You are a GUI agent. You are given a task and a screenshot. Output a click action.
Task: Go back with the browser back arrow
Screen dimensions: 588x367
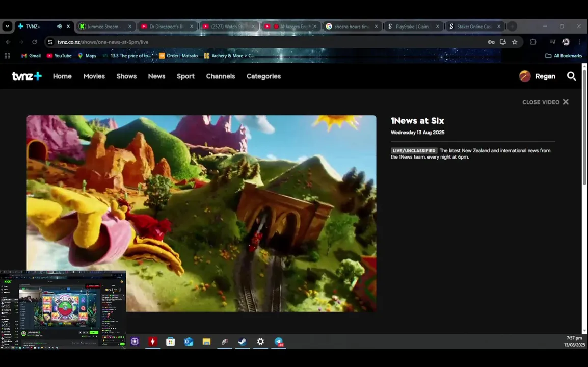coord(8,42)
